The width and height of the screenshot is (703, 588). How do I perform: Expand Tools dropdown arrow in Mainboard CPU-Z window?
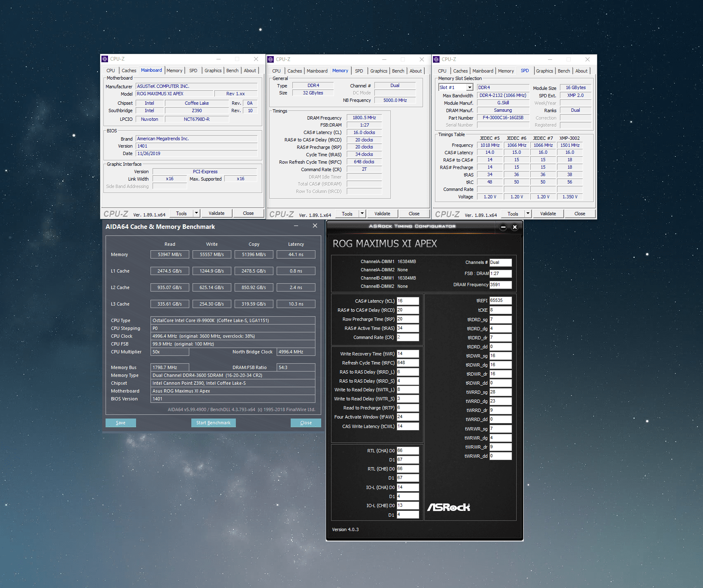tap(197, 213)
